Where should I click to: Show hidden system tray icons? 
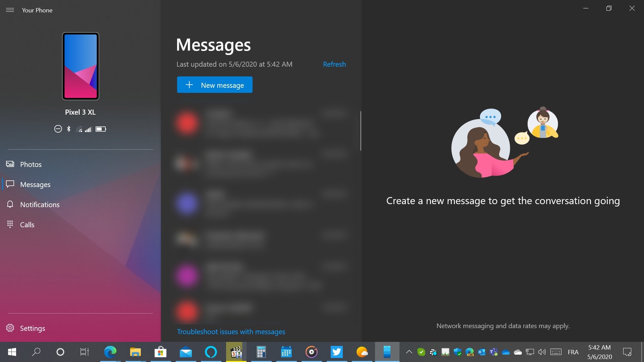pyautogui.click(x=409, y=352)
